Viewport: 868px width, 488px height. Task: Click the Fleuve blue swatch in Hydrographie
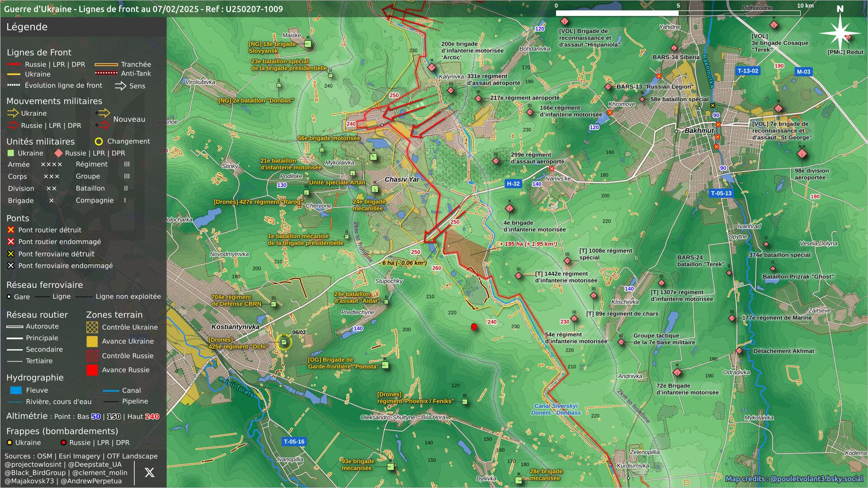16,390
